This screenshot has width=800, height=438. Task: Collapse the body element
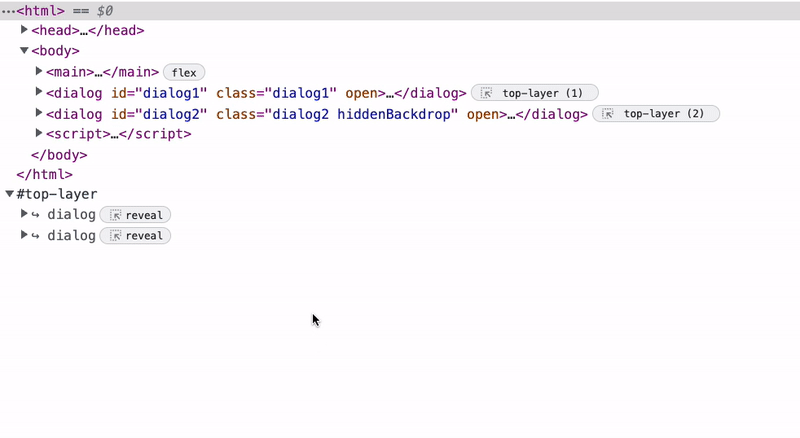25,51
